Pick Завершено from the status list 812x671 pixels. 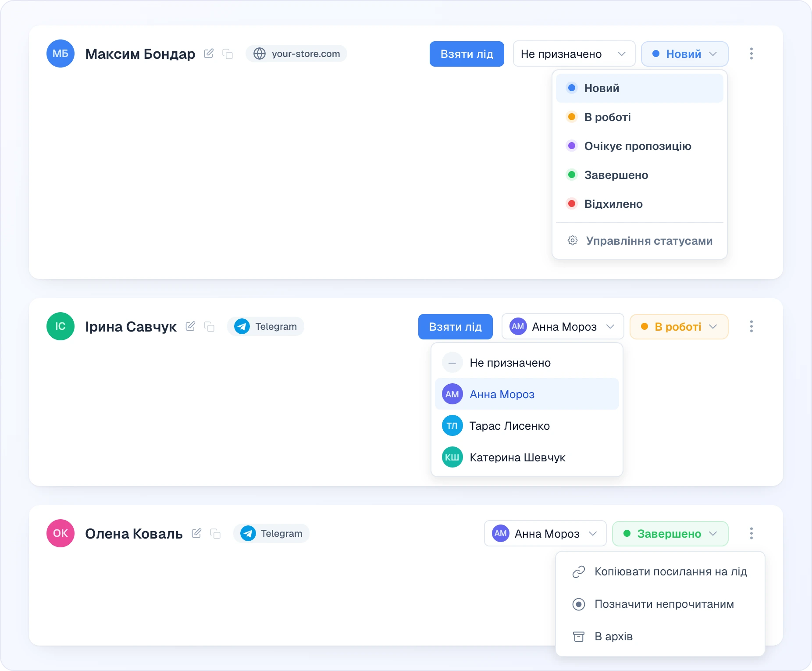(640, 175)
